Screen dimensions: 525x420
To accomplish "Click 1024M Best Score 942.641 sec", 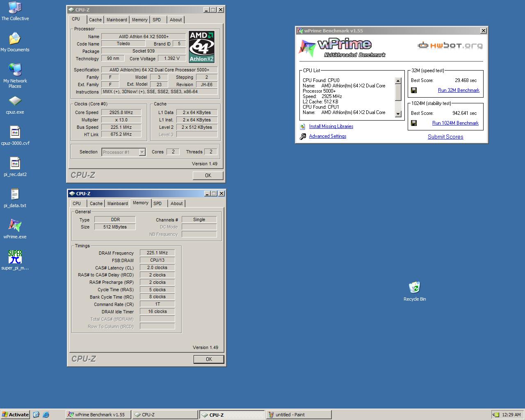I will [x=464, y=113].
